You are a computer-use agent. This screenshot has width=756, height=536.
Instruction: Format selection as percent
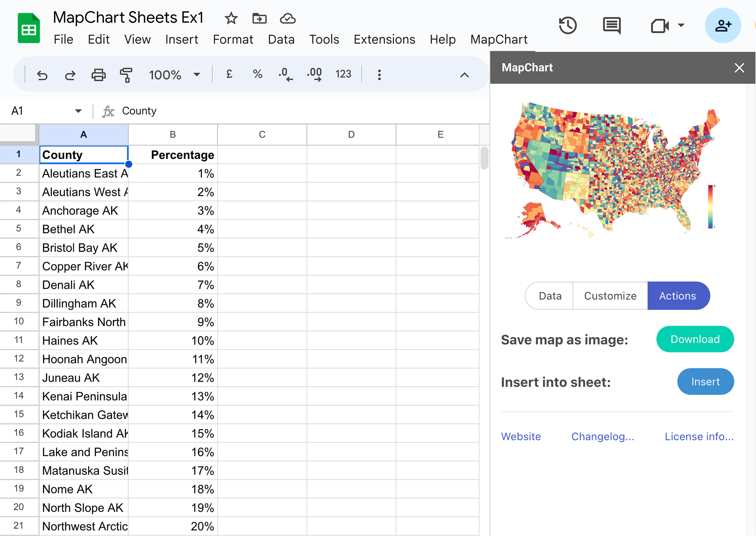[x=257, y=74]
